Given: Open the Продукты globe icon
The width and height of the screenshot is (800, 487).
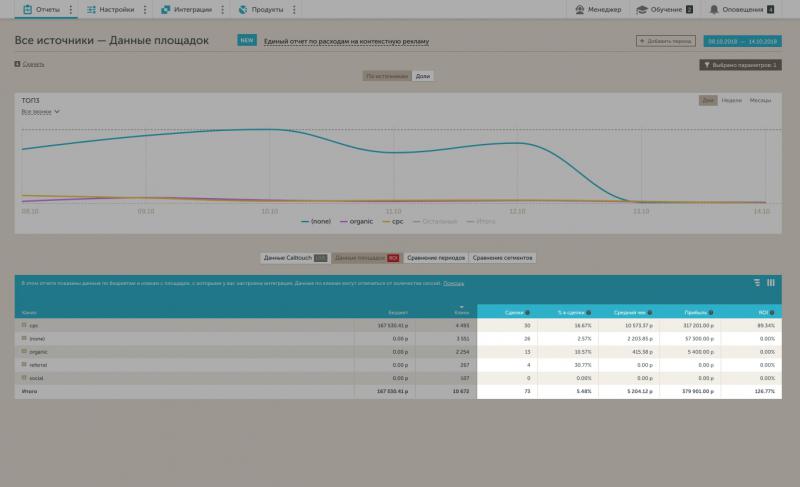Looking at the screenshot, I should pyautogui.click(x=242, y=9).
